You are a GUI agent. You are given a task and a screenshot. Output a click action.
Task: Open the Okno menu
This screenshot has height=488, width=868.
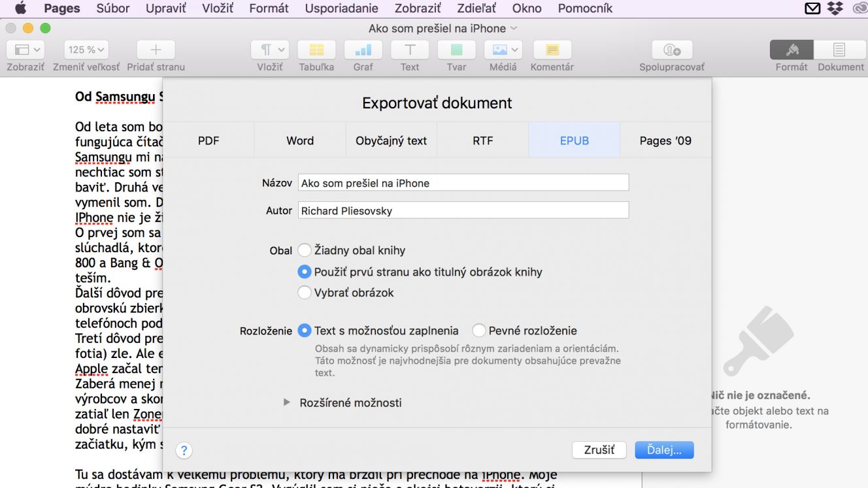click(527, 8)
